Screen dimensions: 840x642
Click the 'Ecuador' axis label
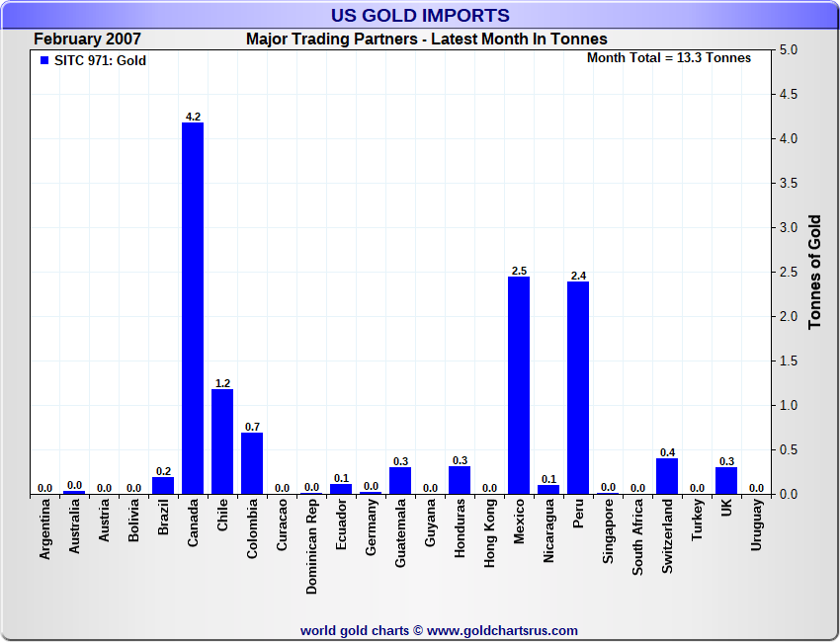coord(341,524)
